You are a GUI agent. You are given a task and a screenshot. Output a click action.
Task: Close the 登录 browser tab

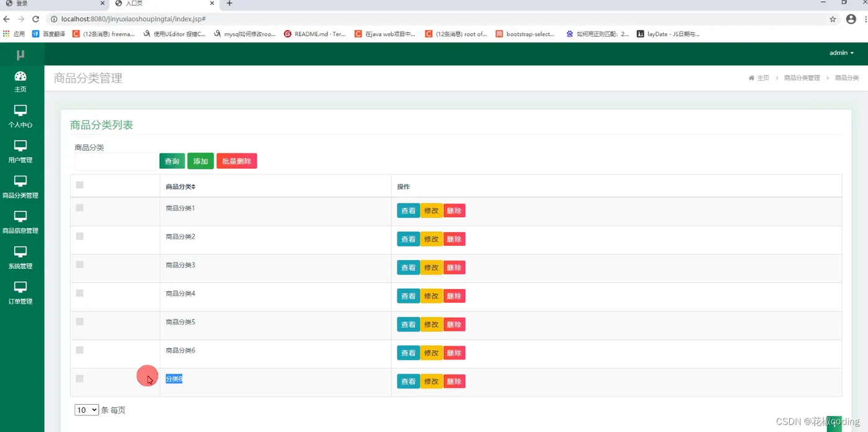click(x=102, y=4)
